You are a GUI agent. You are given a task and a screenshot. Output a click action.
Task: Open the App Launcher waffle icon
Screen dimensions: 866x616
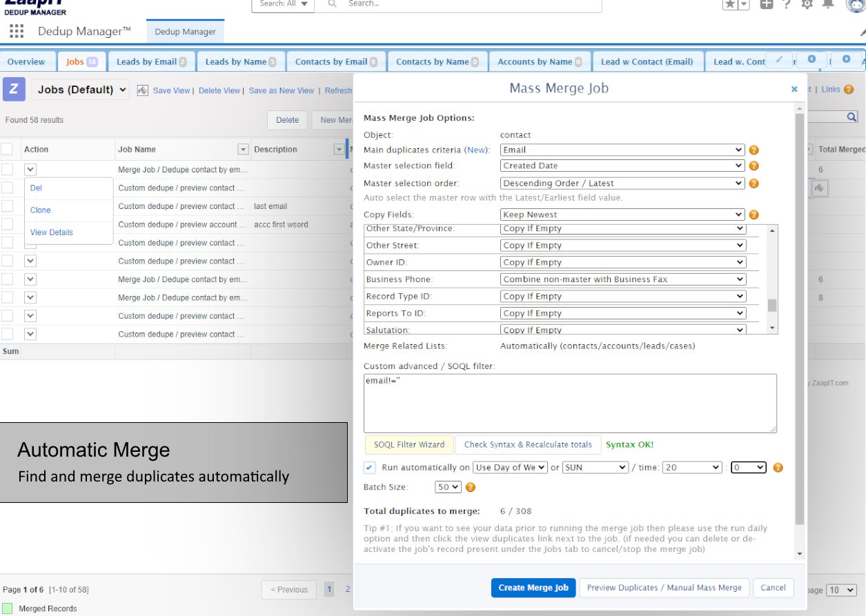[15, 30]
